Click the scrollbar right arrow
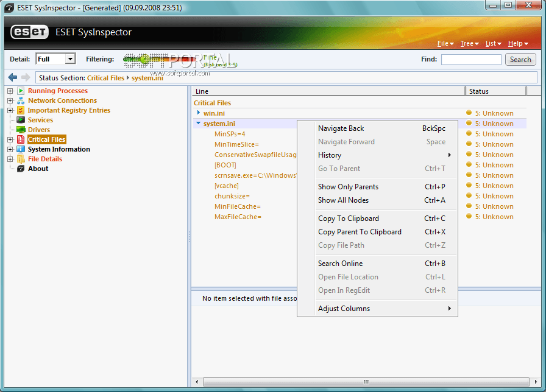 tap(535, 382)
